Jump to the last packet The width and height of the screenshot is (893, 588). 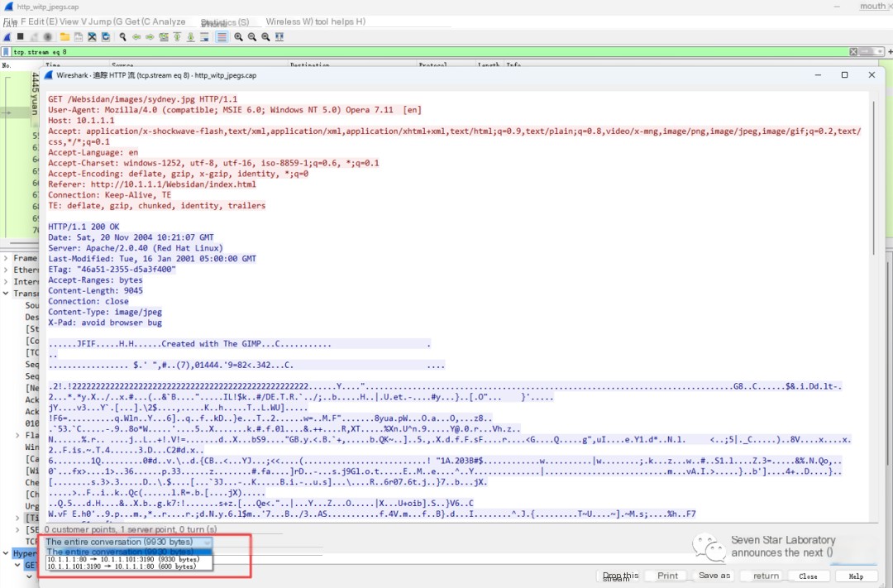(x=191, y=37)
